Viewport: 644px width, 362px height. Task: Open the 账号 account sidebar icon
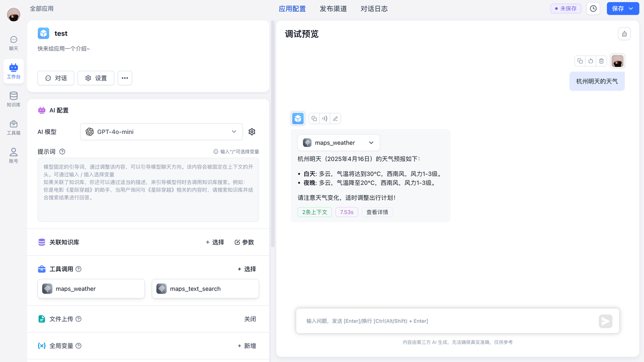pyautogui.click(x=14, y=156)
